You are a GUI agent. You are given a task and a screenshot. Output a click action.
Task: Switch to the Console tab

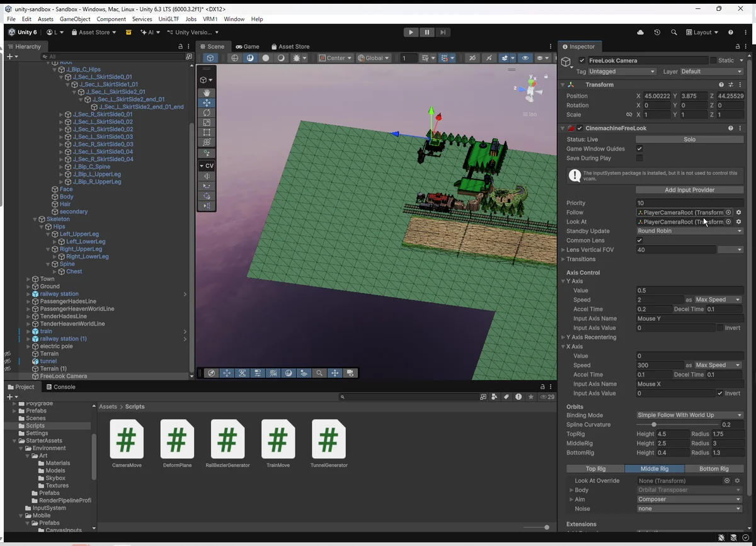coord(60,387)
